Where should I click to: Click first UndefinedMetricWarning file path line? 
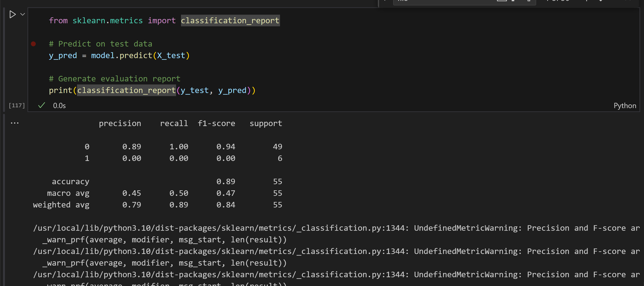[x=336, y=228]
